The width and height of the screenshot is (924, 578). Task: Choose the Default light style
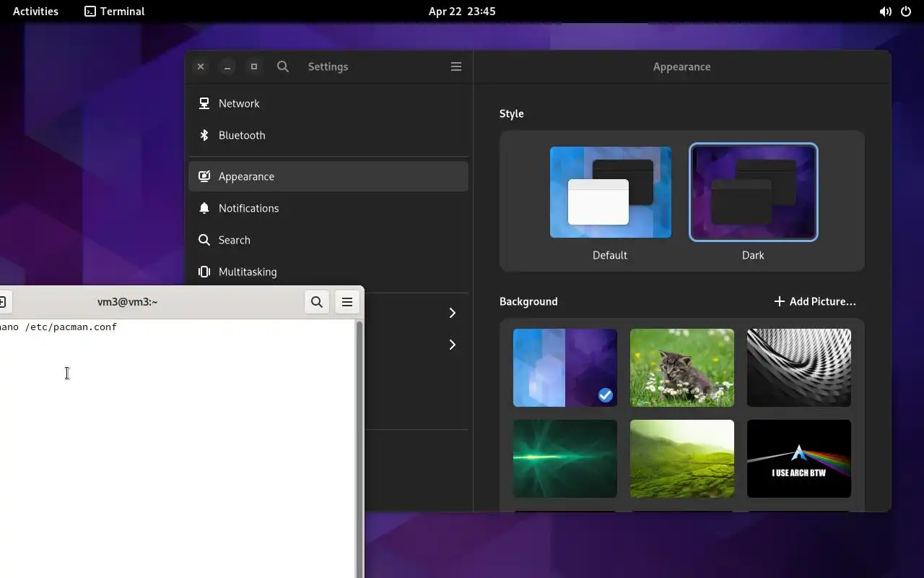(611, 192)
